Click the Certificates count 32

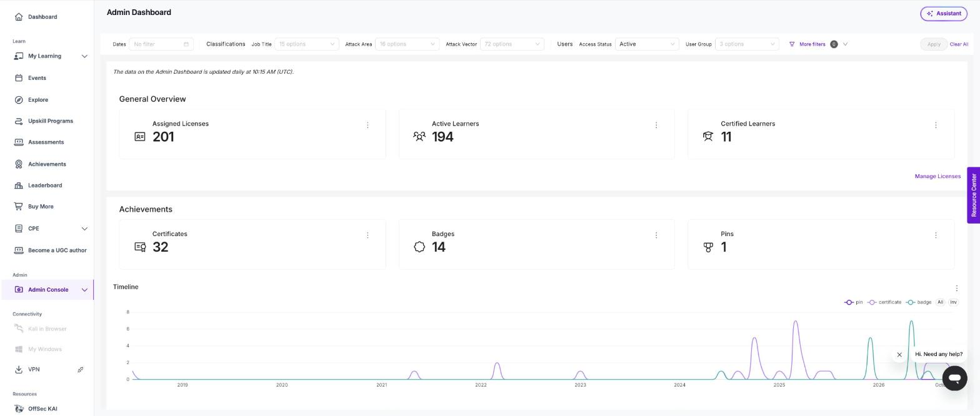coord(161,247)
